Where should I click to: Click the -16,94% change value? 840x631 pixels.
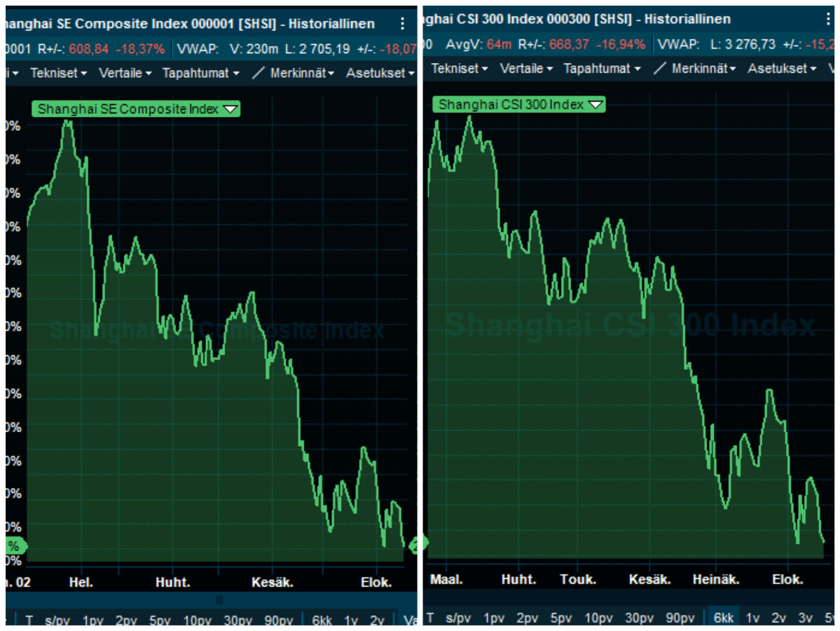click(x=621, y=44)
